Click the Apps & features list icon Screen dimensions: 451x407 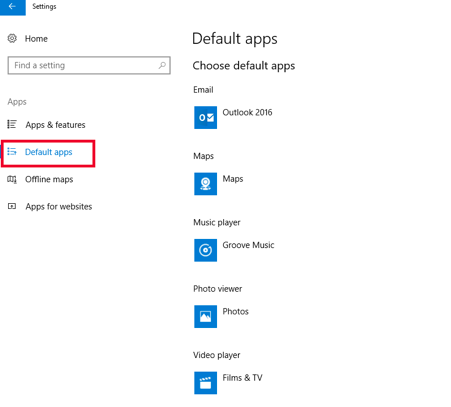pos(12,124)
